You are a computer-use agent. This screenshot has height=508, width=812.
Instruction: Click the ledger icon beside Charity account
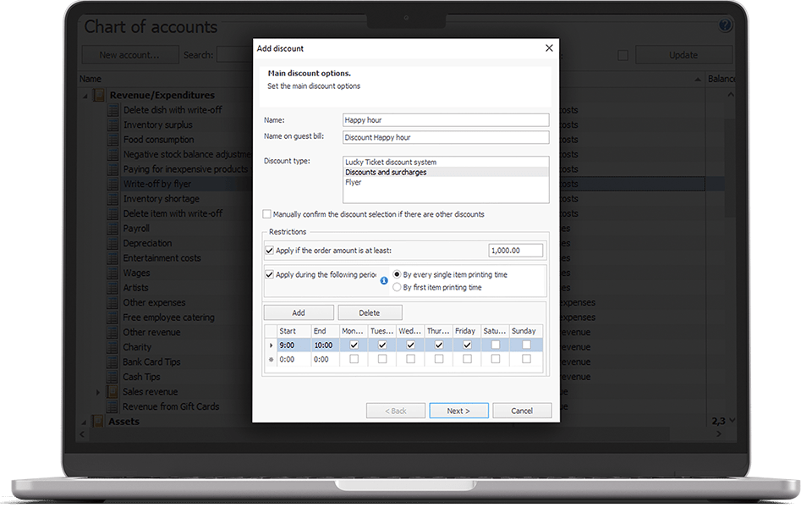point(112,346)
